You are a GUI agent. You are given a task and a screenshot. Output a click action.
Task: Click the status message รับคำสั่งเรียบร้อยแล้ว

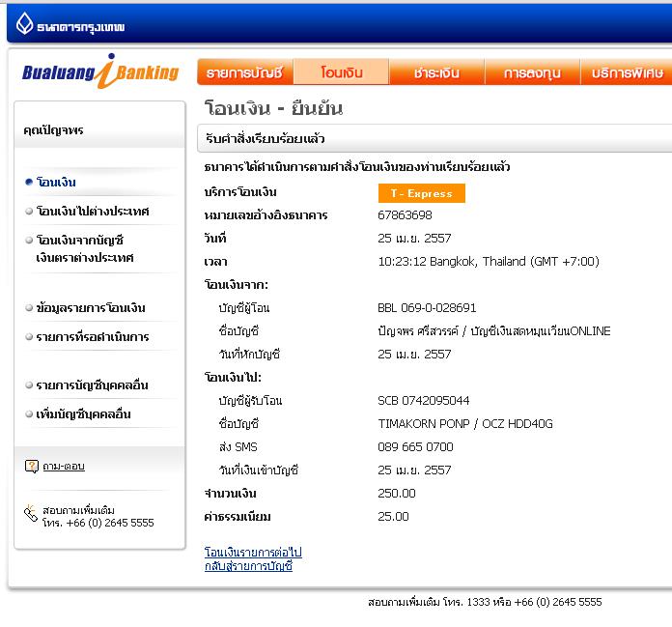pyautogui.click(x=265, y=139)
